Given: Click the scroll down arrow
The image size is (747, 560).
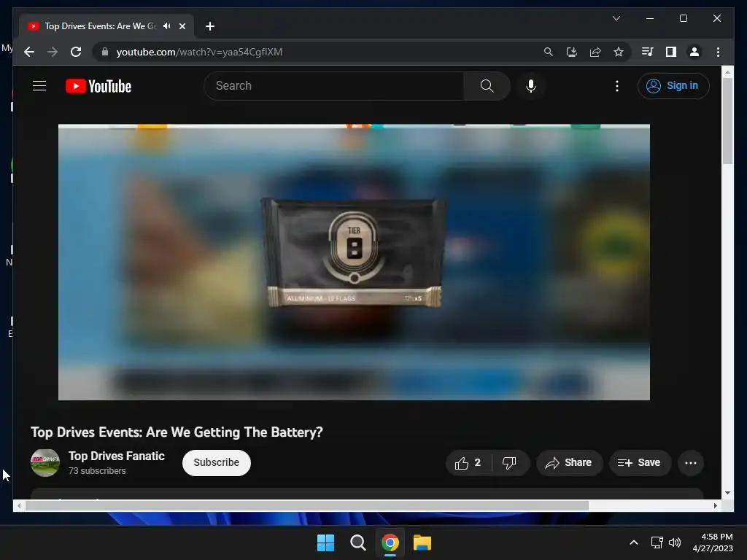Looking at the screenshot, I should 727,494.
